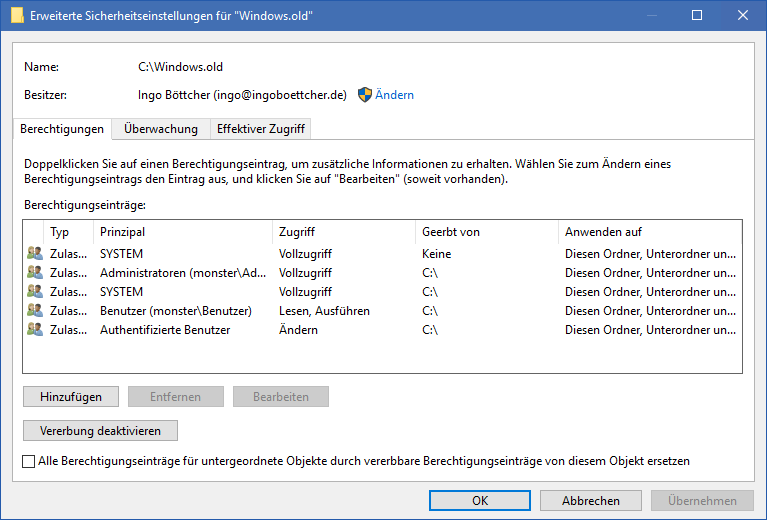The height and width of the screenshot is (520, 767).
Task: Click the Bearbeiten button
Action: coord(281,397)
